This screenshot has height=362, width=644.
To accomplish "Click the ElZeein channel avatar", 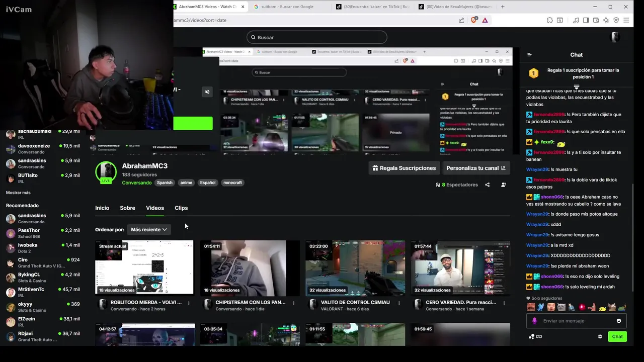I will point(10,322).
